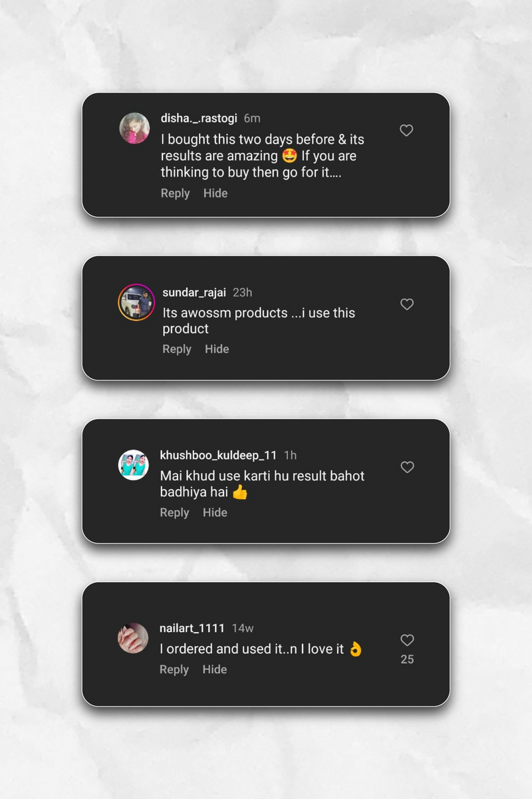This screenshot has height=799, width=532.
Task: Hide nailart_1111's comment
Action: click(x=214, y=670)
